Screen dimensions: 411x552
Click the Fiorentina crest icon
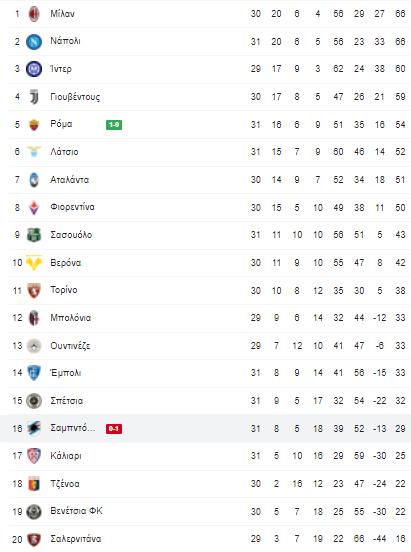pyautogui.click(x=34, y=207)
